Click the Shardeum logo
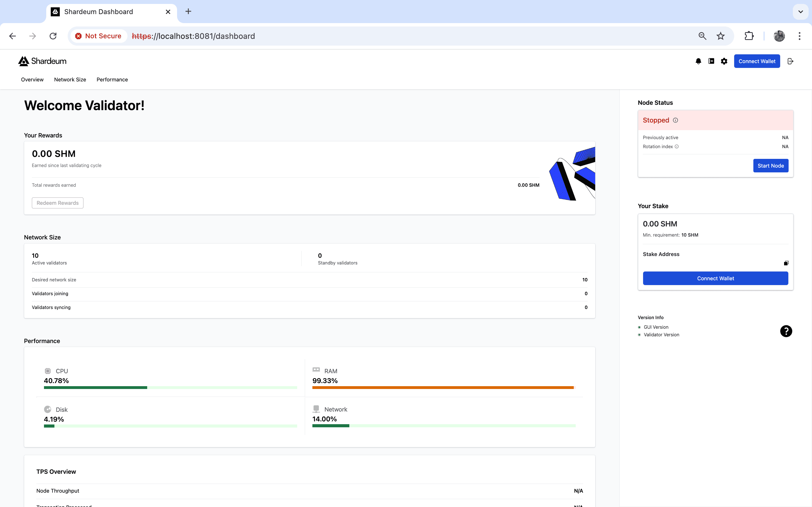812x507 pixels. (42, 61)
